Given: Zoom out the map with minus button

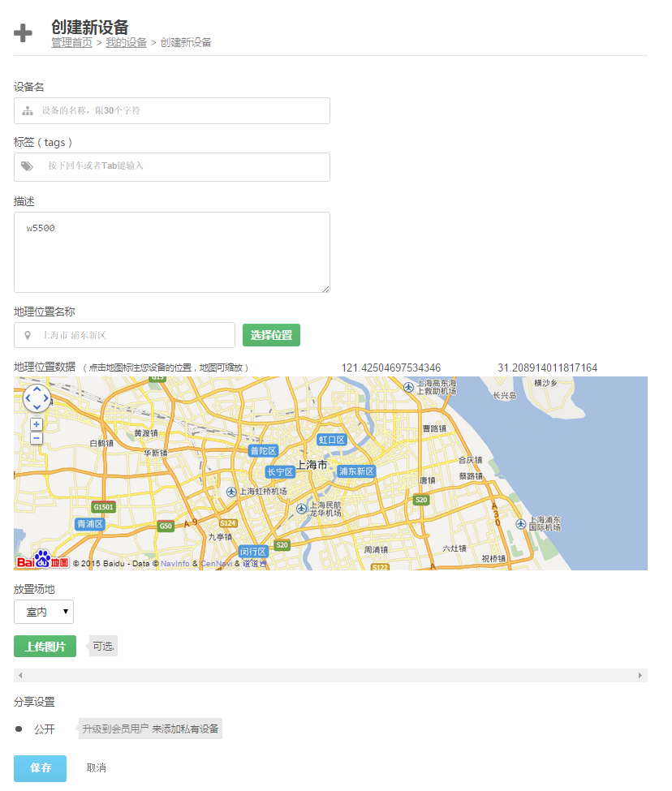Looking at the screenshot, I should click(37, 438).
